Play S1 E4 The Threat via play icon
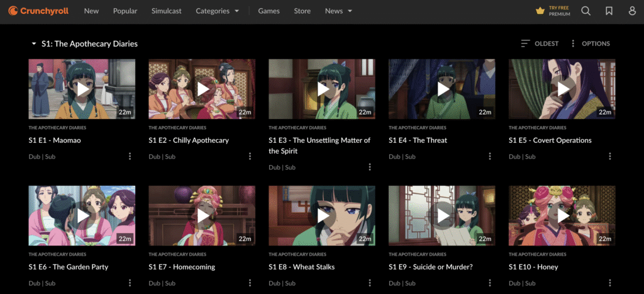The height and width of the screenshot is (294, 644). 443,89
